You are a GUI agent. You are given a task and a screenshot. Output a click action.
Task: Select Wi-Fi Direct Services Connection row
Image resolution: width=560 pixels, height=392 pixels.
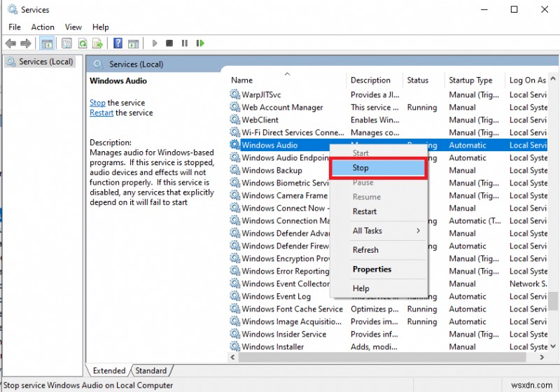(x=388, y=132)
